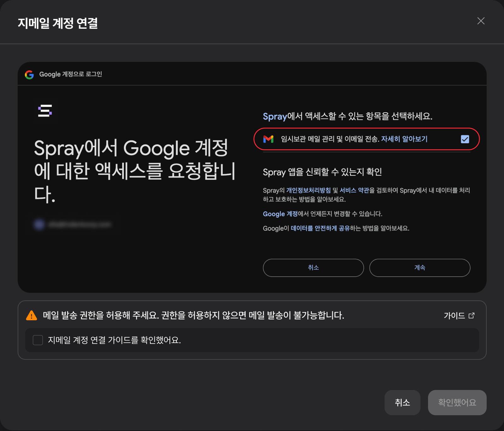Open the 서비스 약관 link
Image resolution: width=504 pixels, height=431 pixels.
(354, 190)
